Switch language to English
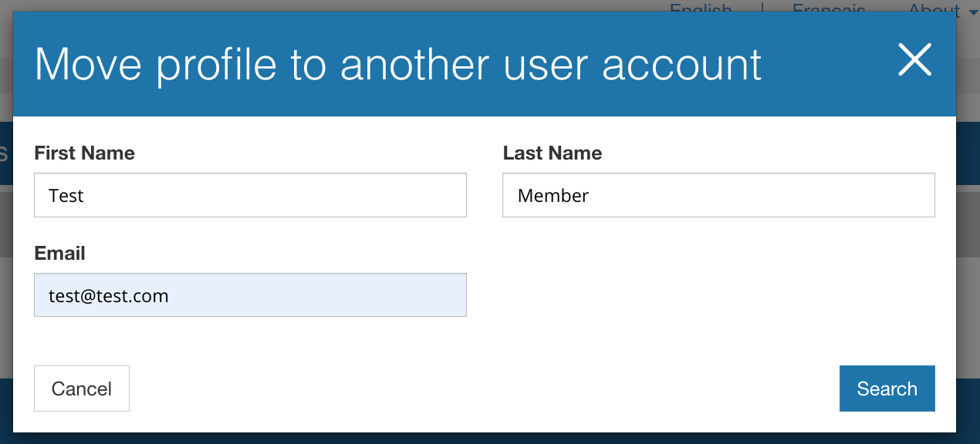The image size is (980, 444). (700, 9)
